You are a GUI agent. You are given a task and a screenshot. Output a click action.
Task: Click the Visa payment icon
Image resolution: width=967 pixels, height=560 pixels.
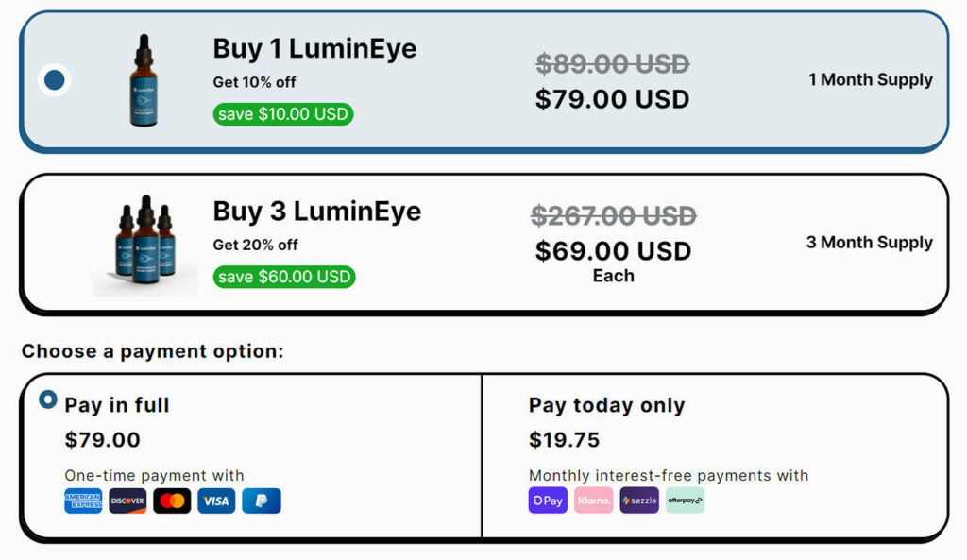(x=216, y=501)
